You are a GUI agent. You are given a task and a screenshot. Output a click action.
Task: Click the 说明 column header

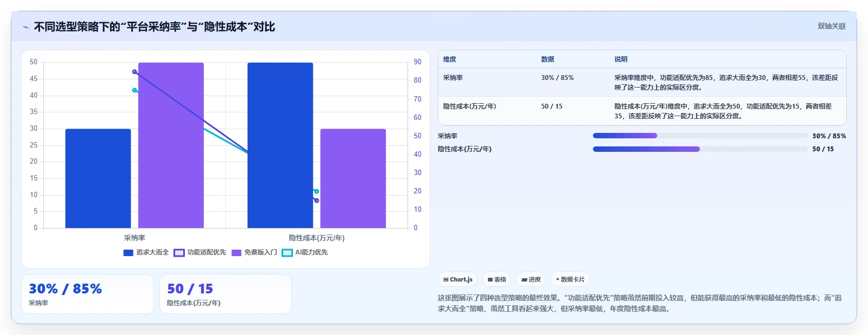point(620,59)
